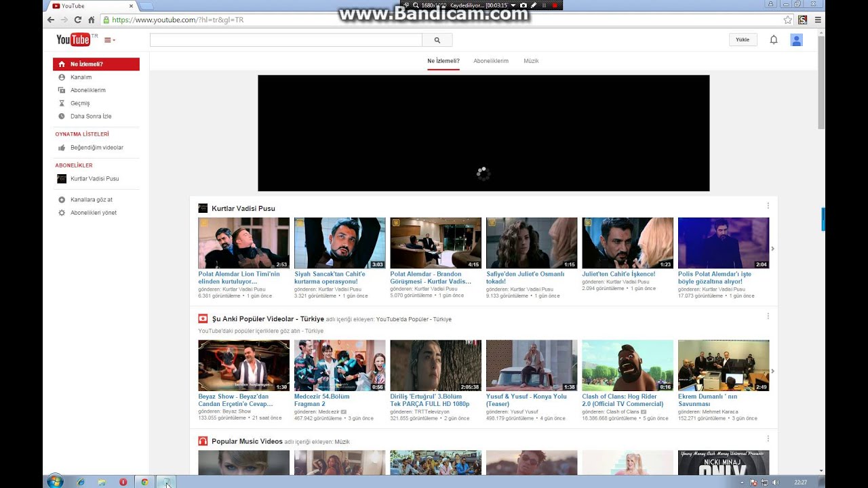
Task: Switch to the Aboneliklerim top tab
Action: click(x=491, y=61)
